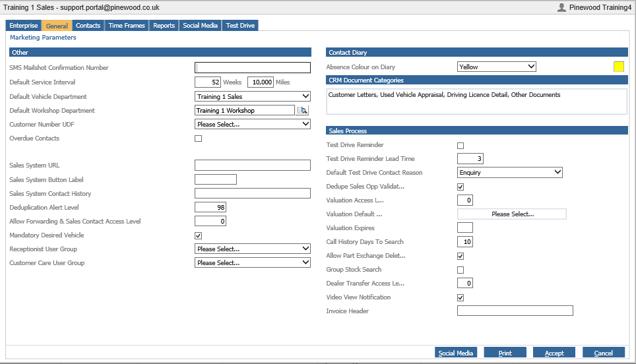Click the Pinewood Training4 user icon
Screen dimensions: 636x364
tap(561, 7)
